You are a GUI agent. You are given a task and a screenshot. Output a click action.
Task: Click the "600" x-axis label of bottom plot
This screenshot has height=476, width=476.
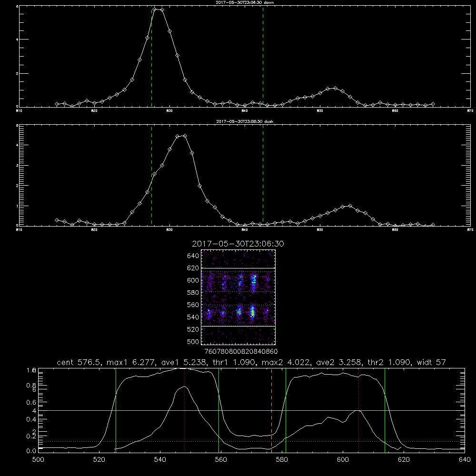click(x=343, y=459)
